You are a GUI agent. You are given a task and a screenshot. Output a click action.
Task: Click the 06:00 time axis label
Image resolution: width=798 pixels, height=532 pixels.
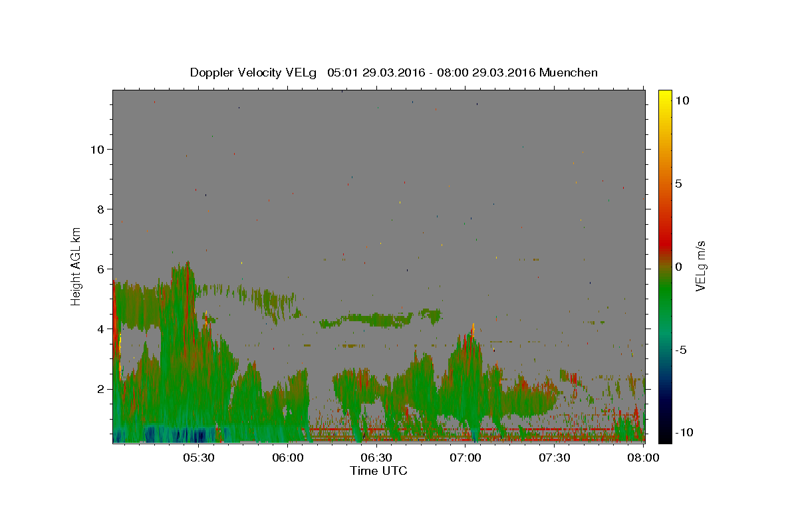click(x=287, y=458)
